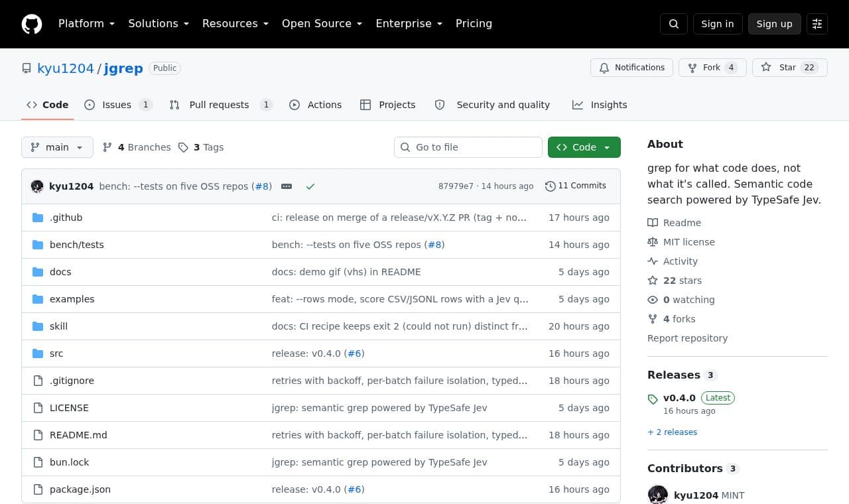Switch to the Projects tab

click(388, 105)
